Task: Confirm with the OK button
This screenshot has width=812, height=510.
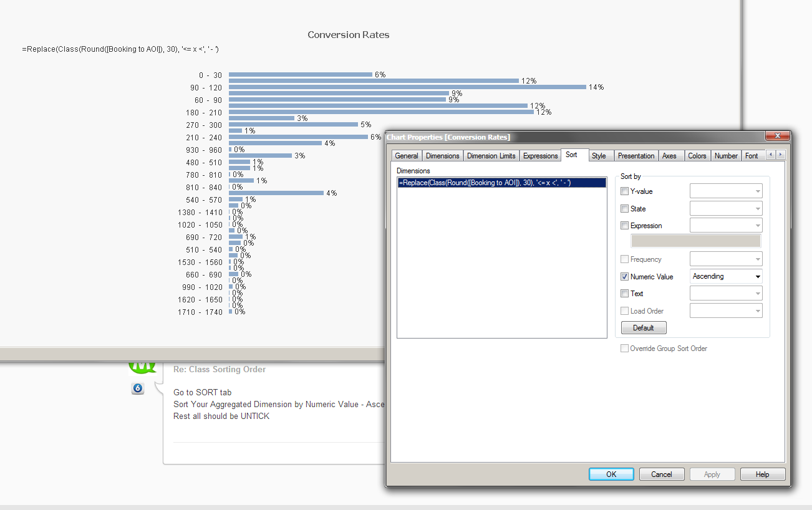Action: [611, 474]
